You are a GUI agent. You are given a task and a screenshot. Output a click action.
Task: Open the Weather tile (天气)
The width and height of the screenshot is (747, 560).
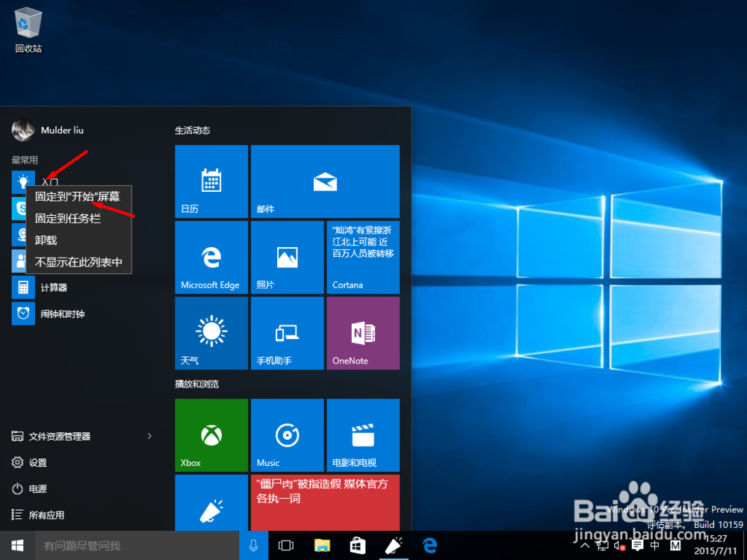click(x=211, y=333)
